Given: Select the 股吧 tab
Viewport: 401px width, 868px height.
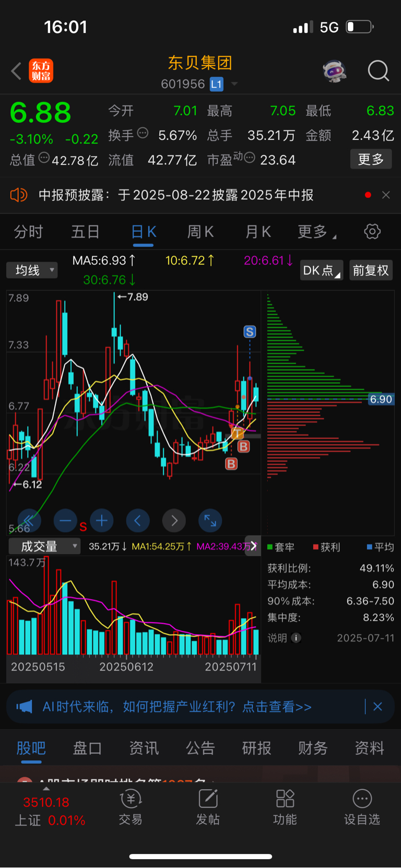Looking at the screenshot, I should pyautogui.click(x=31, y=748).
